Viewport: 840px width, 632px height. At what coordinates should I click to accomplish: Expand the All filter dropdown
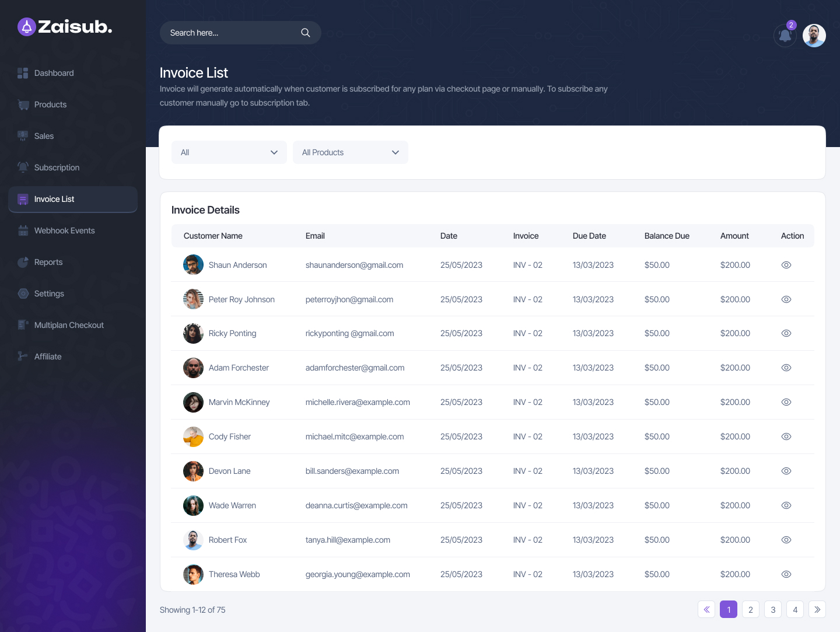click(229, 152)
